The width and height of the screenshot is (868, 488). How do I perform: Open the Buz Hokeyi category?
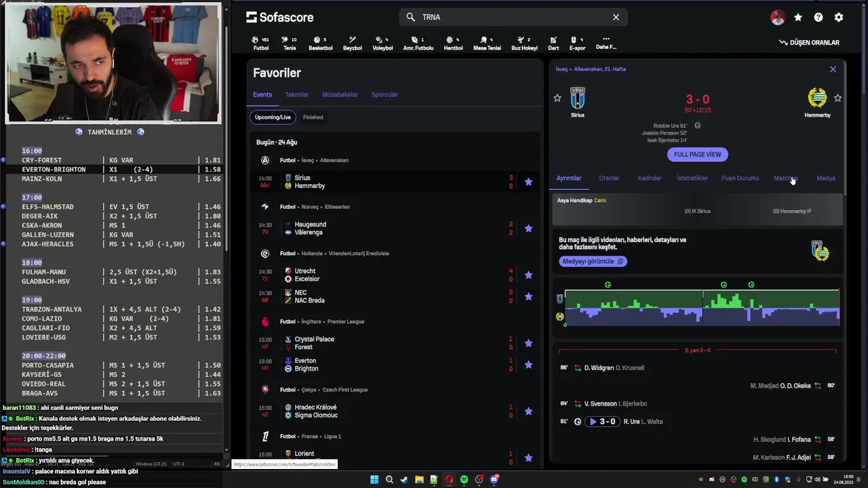524,43
